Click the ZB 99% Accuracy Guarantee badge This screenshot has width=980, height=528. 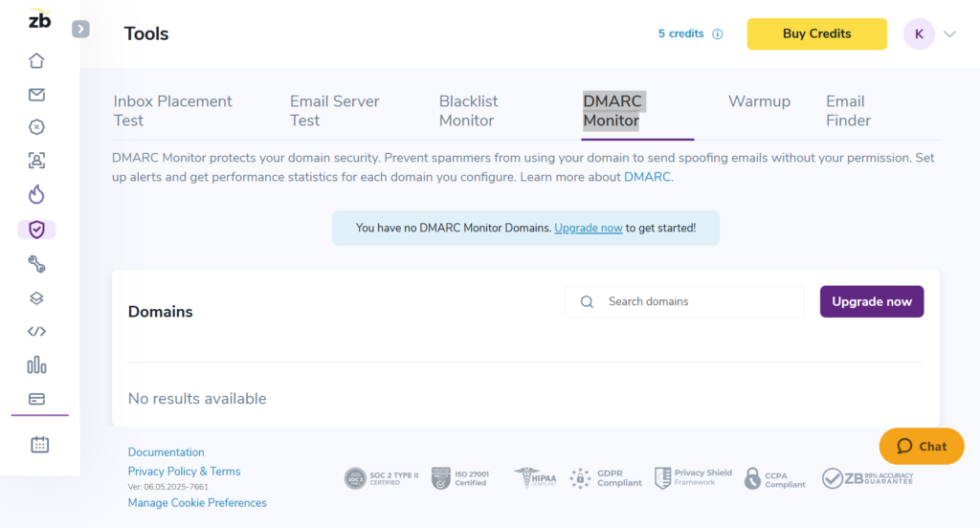pos(867,478)
